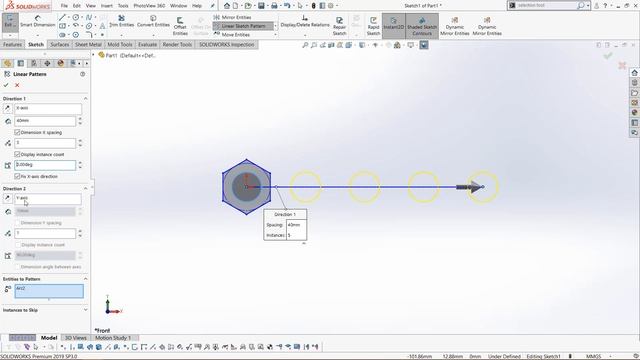
Task: Toggle Fix X-axis direction checkbox
Action: pos(17,176)
